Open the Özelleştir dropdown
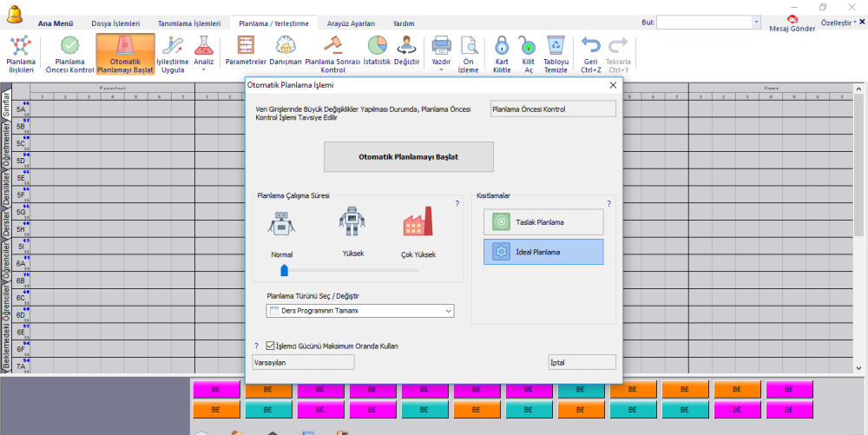This screenshot has height=435, width=868. (x=838, y=23)
